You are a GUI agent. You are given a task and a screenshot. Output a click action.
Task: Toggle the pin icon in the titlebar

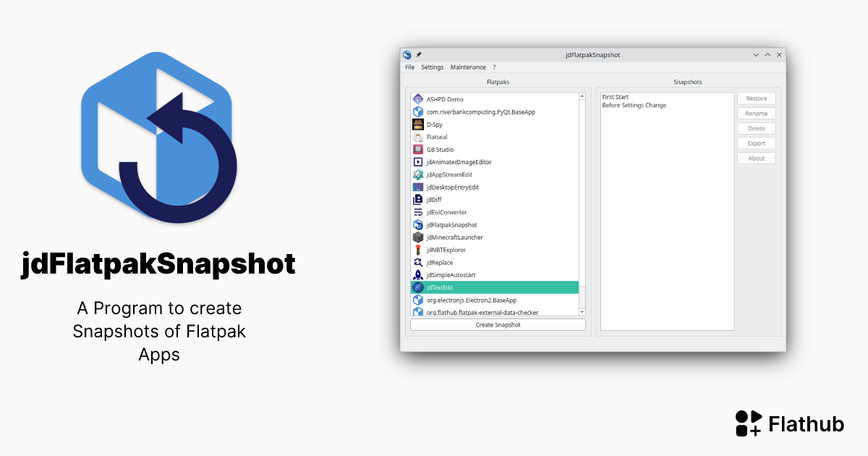click(417, 54)
